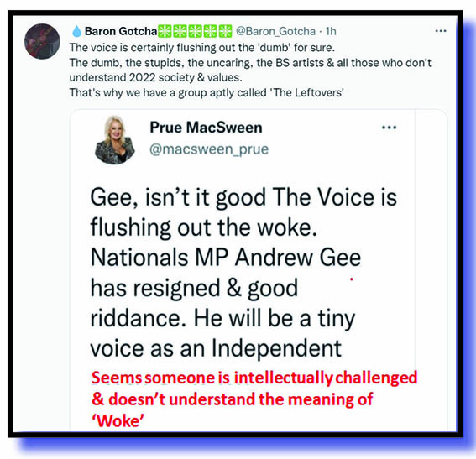Click the Prue MacSween display name
The image size is (476, 459).
pyautogui.click(x=206, y=128)
